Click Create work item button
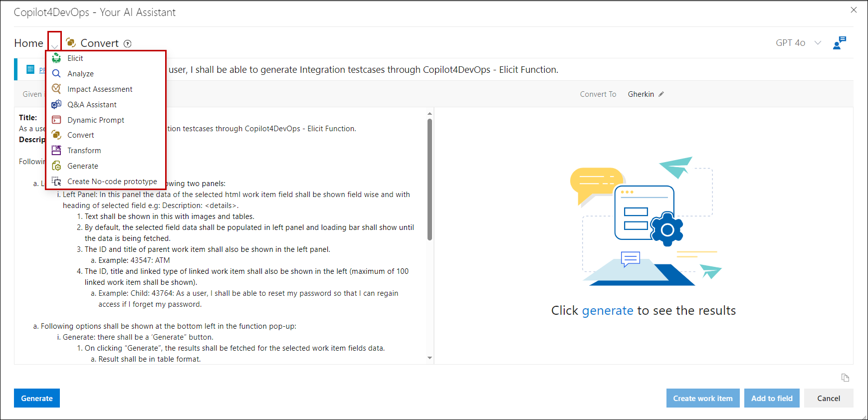 (703, 398)
